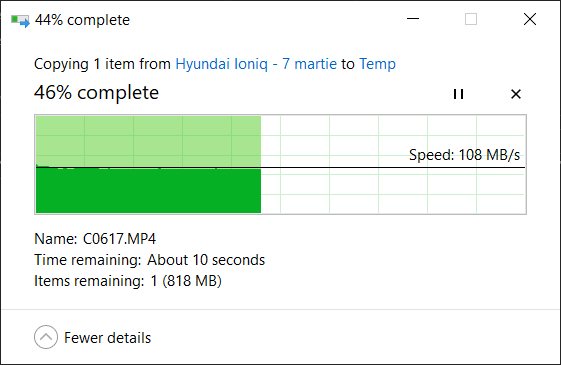The height and width of the screenshot is (365, 561).
Task: Cancel the copy with the small X
Action: click(x=516, y=94)
